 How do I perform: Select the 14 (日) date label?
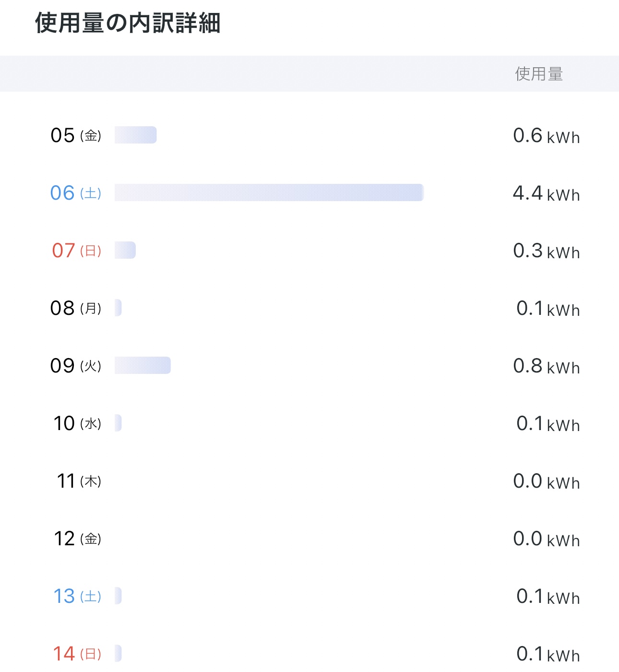click(77, 654)
